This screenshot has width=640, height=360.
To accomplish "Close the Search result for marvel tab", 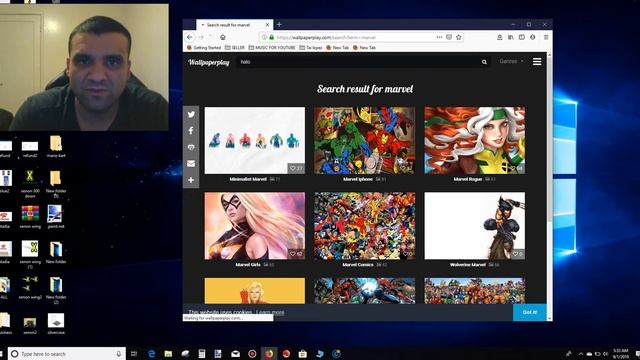I will tap(267, 25).
